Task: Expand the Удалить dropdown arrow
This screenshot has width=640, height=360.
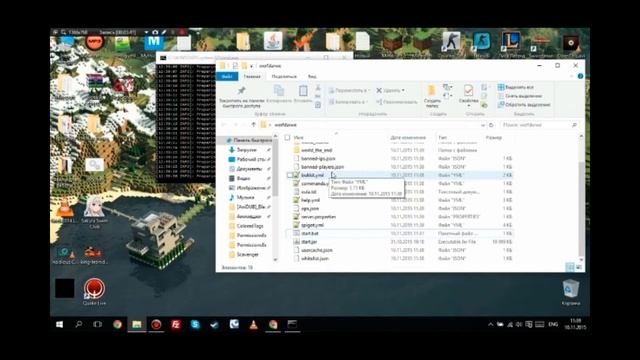Action: pos(403,91)
